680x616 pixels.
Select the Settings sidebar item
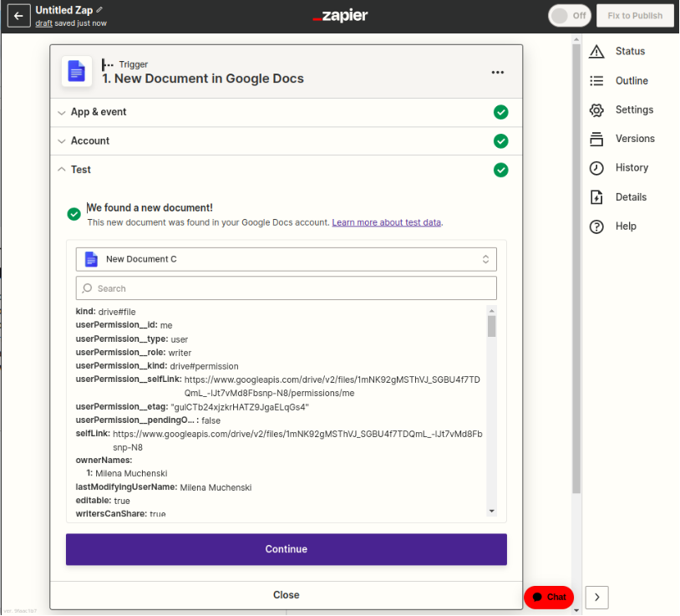tap(622, 109)
